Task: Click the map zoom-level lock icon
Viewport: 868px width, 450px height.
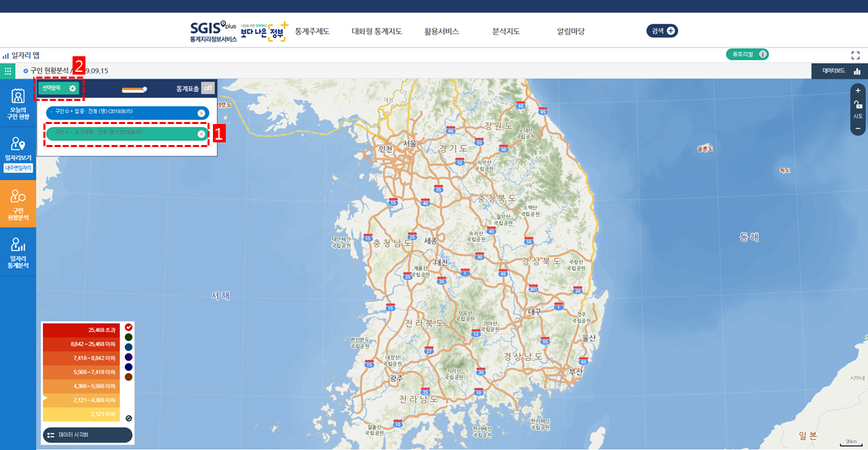Action: pos(858,104)
